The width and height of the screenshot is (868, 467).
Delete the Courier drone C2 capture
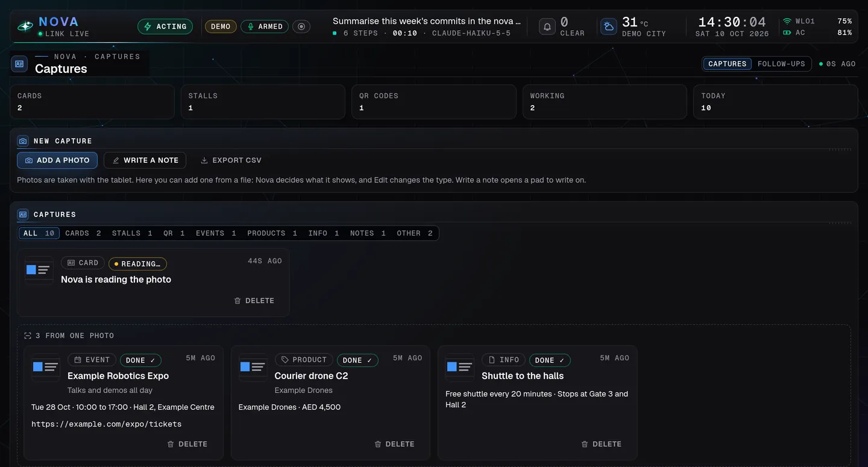coord(394,444)
